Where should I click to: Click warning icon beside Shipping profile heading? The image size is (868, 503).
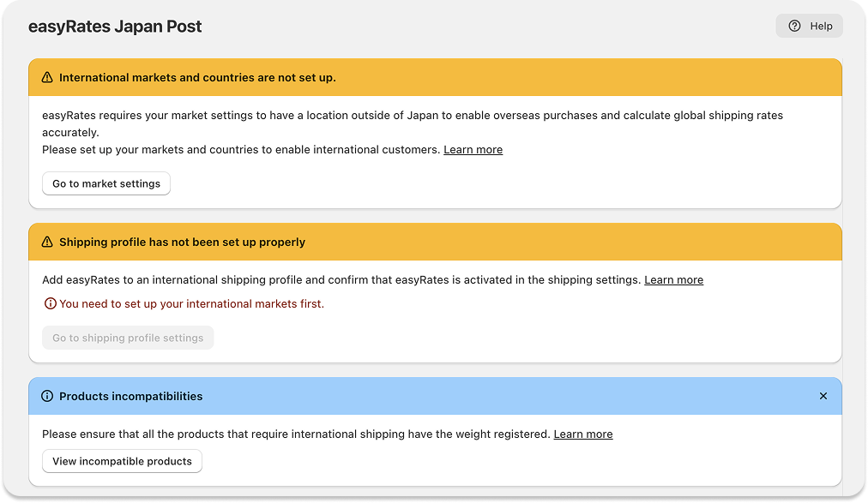(47, 243)
